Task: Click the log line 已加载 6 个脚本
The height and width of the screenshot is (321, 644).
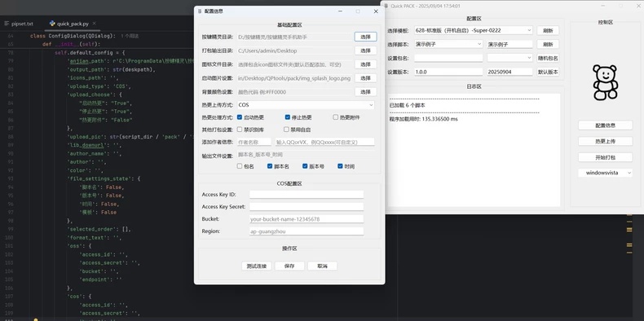Action: pyautogui.click(x=407, y=105)
